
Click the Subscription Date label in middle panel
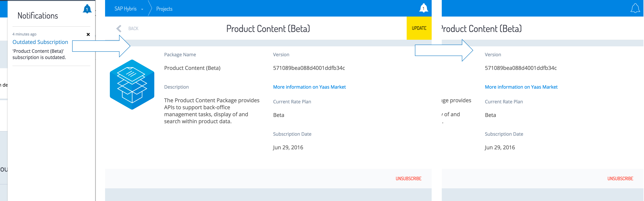click(292, 134)
